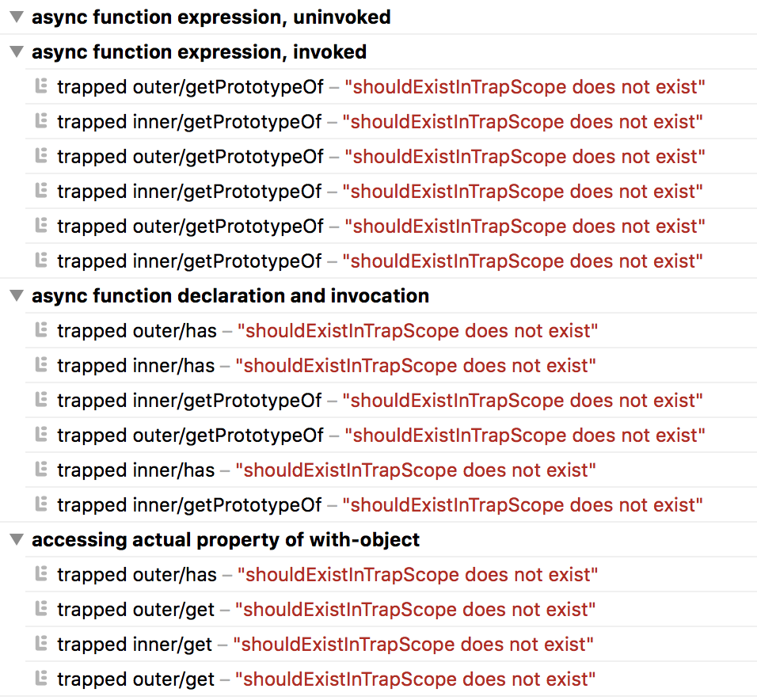Image resolution: width=757 pixels, height=700 pixels.
Task: Click the log icon next to second inner/has entry
Action: (x=40, y=470)
